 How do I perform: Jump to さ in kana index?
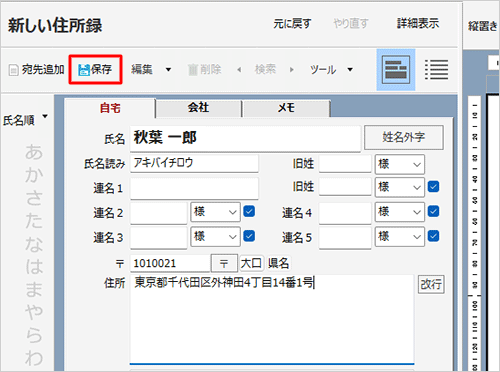[x=34, y=197]
